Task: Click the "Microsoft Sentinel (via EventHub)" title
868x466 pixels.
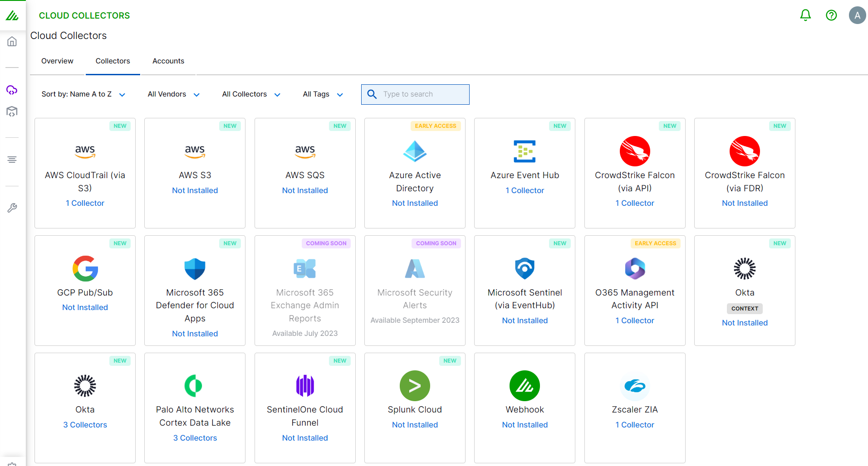Action: pyautogui.click(x=525, y=299)
